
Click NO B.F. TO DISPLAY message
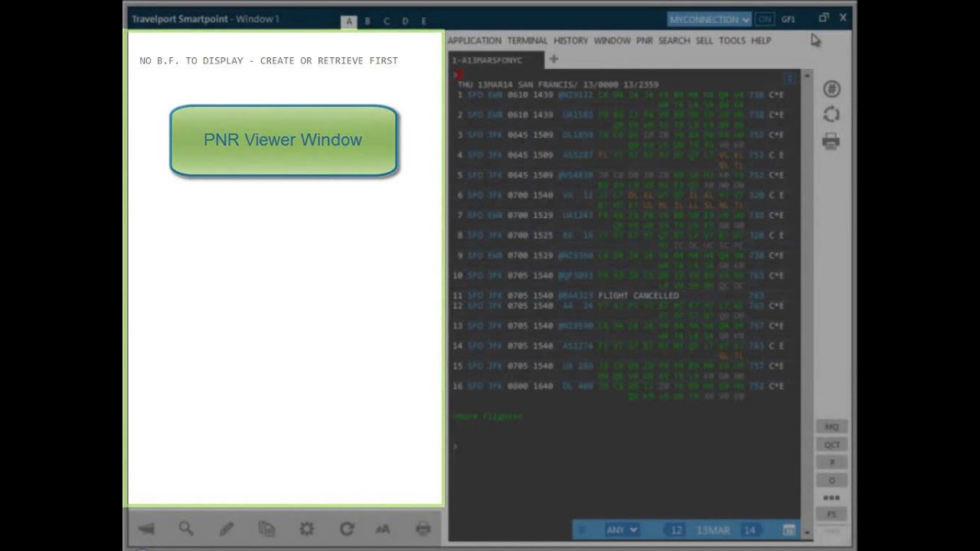pyautogui.click(x=269, y=60)
